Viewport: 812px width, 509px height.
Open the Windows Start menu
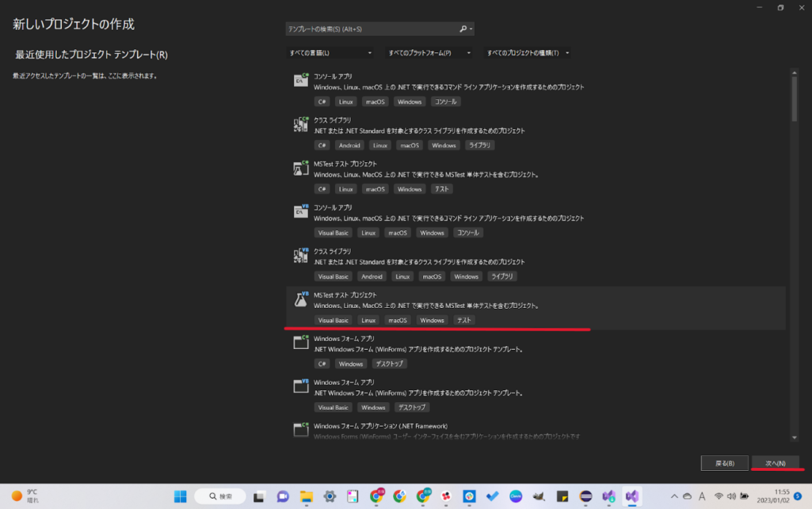180,496
